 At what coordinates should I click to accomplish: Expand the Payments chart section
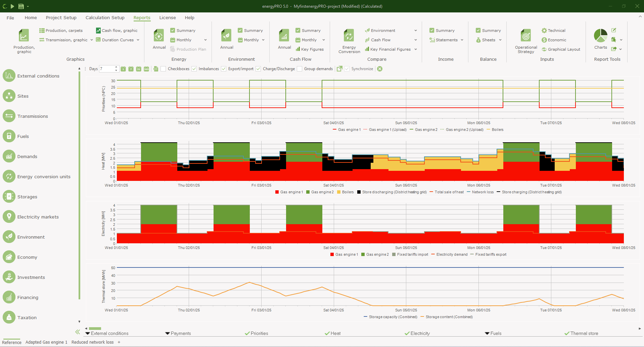click(x=178, y=333)
